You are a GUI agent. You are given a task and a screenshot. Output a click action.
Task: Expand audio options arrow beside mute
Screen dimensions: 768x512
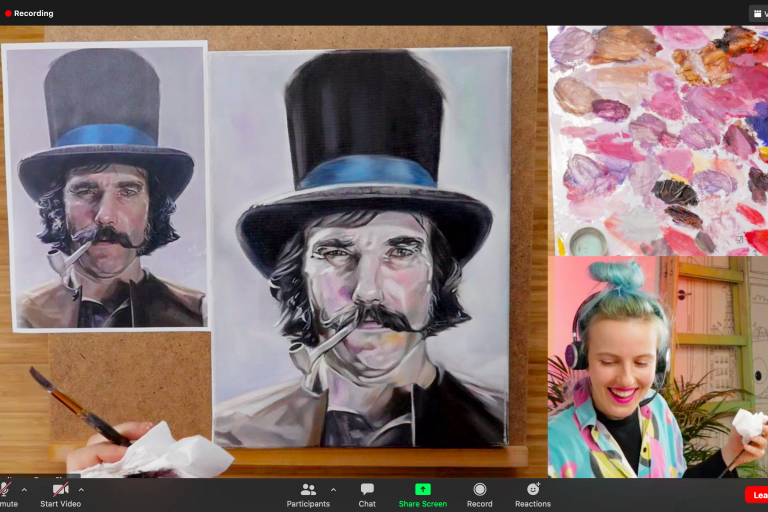[24, 489]
